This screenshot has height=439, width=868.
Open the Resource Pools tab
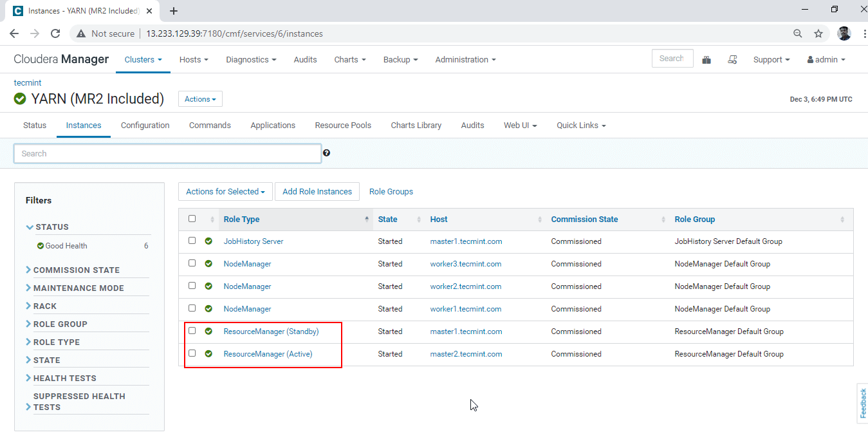point(343,126)
